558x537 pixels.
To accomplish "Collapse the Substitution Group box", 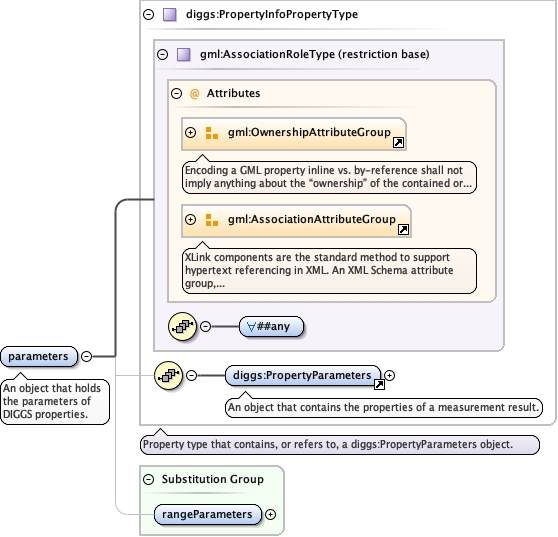I will click(148, 479).
